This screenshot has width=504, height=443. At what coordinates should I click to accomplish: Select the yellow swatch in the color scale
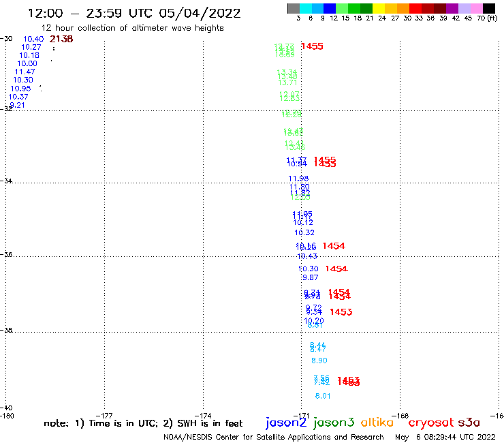click(x=378, y=8)
